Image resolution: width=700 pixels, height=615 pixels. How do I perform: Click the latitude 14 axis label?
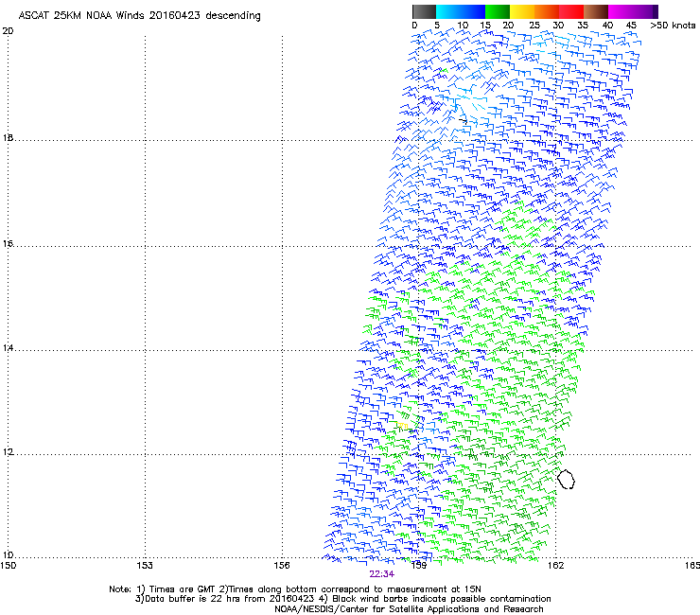coord(8,348)
